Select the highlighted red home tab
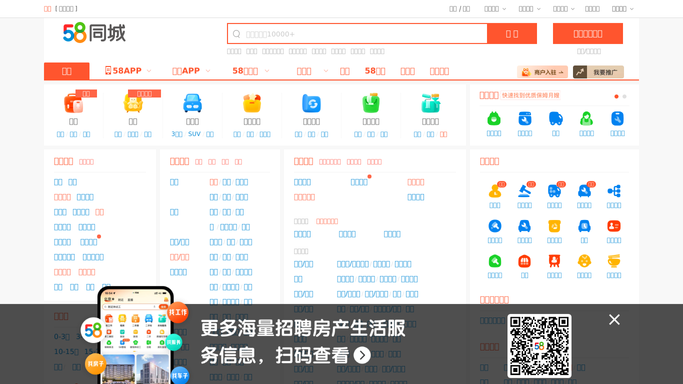The height and width of the screenshot is (384, 683). coord(67,71)
